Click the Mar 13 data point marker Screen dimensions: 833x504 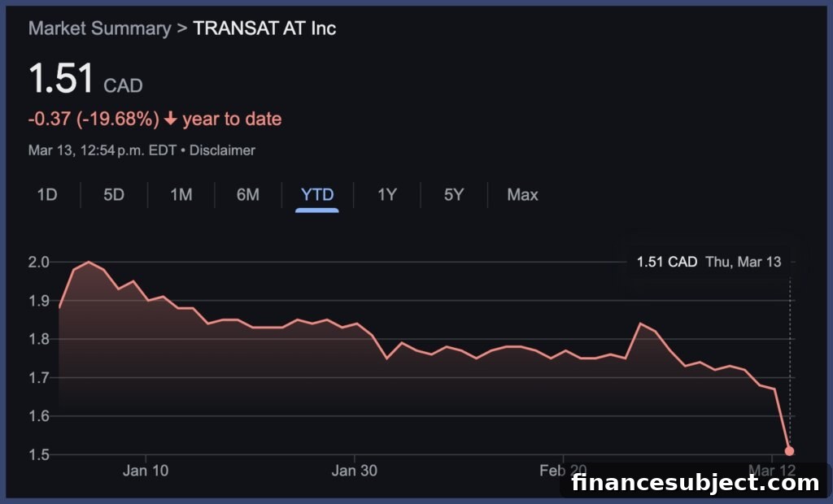pyautogui.click(x=789, y=451)
